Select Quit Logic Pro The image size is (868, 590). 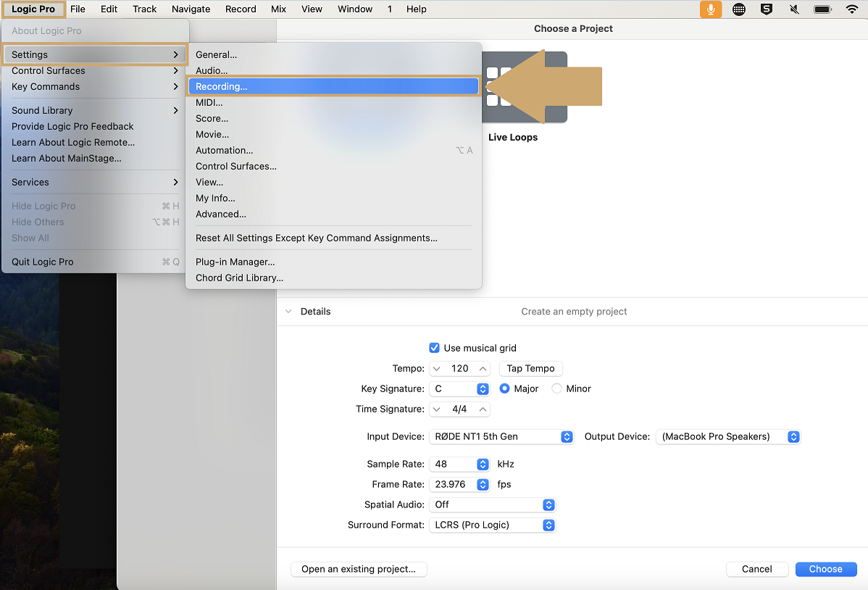(x=94, y=262)
